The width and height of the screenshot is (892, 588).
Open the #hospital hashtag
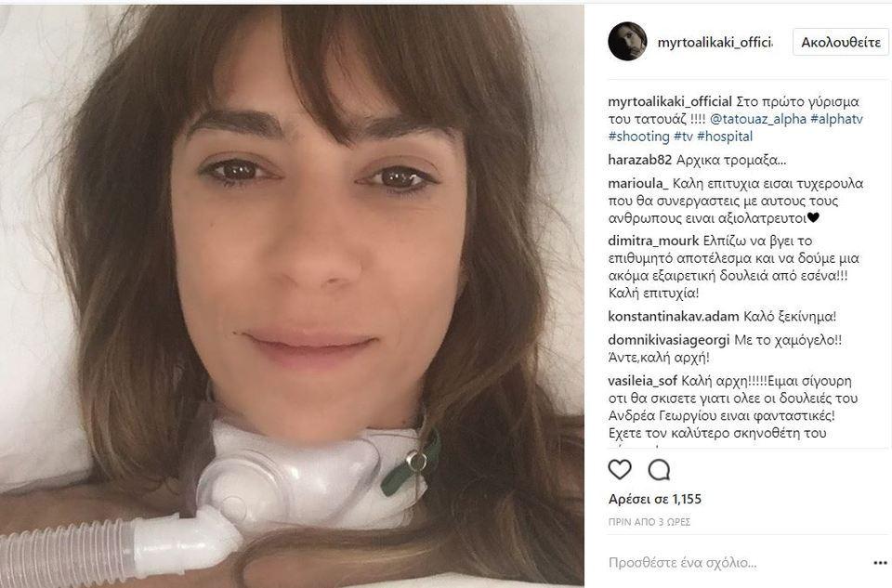(x=725, y=137)
